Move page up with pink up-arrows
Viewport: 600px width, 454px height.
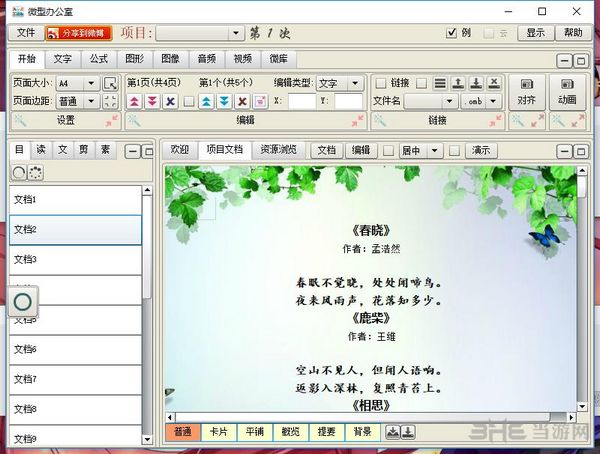point(134,101)
